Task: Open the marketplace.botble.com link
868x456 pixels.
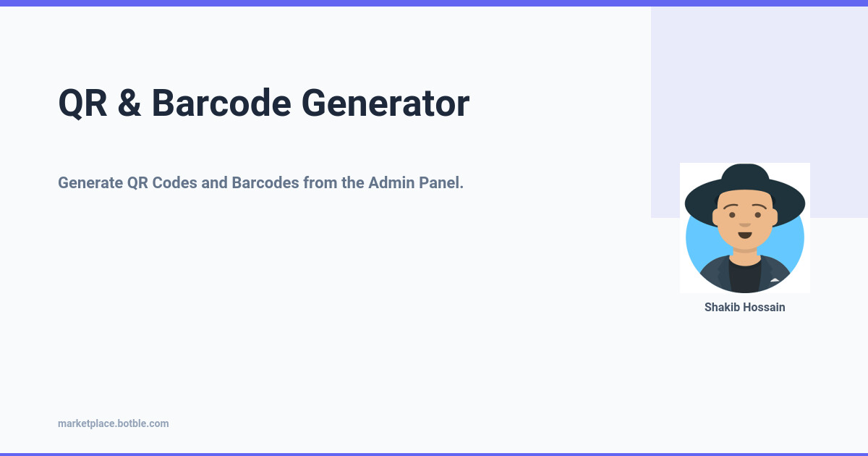Action: click(x=113, y=423)
